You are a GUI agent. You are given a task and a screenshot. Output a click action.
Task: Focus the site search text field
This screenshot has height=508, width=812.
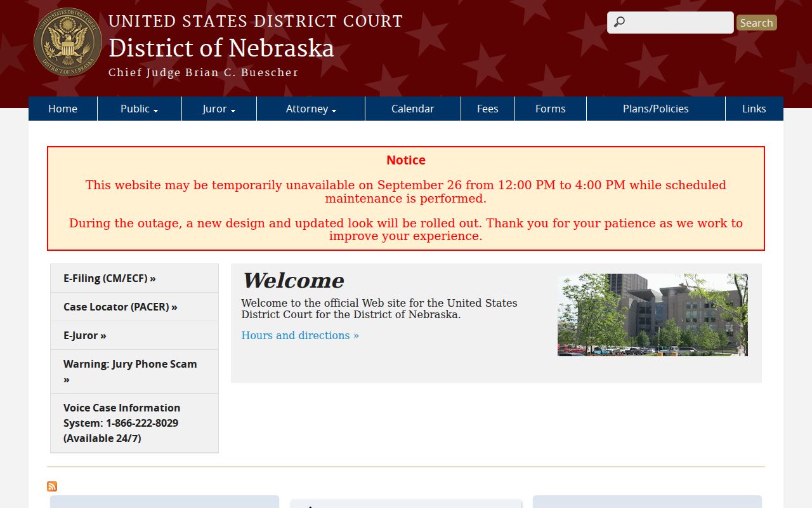pos(671,22)
